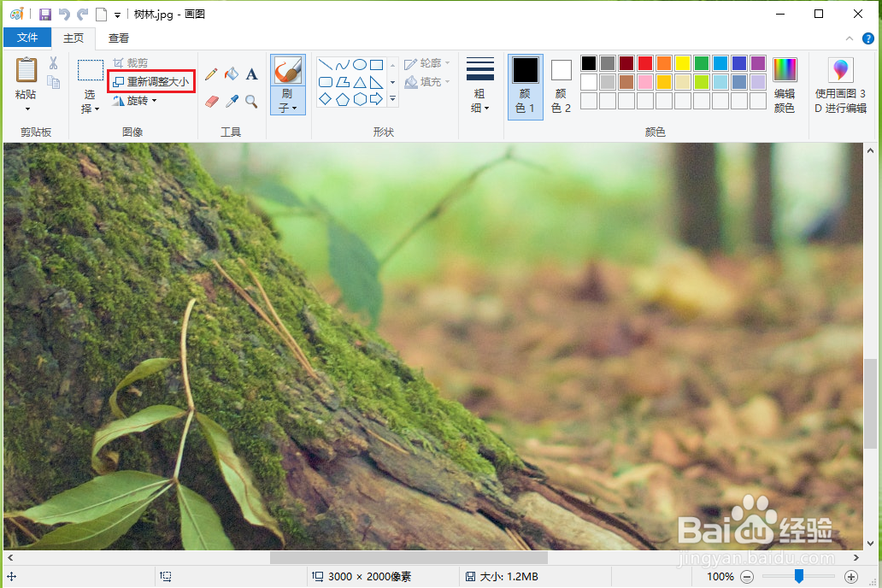The height and width of the screenshot is (588, 882).
Task: Click the zoom slider handle
Action: click(799, 576)
